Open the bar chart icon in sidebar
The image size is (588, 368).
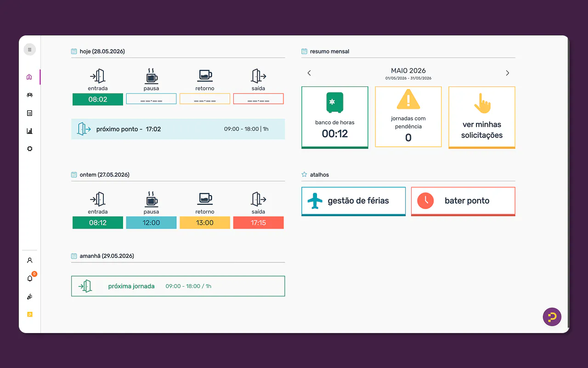tap(29, 131)
